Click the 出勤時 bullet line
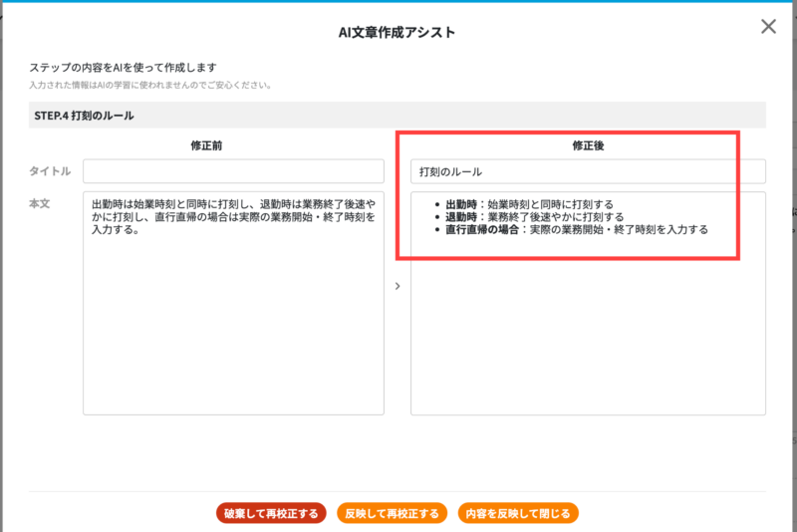Image resolution: width=797 pixels, height=532 pixels. [529, 204]
